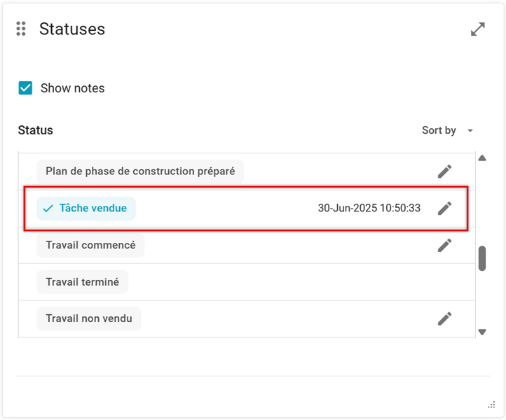The width and height of the screenshot is (506, 420).
Task: Edit the Plan de phase de construction préparé status
Action: pos(444,171)
